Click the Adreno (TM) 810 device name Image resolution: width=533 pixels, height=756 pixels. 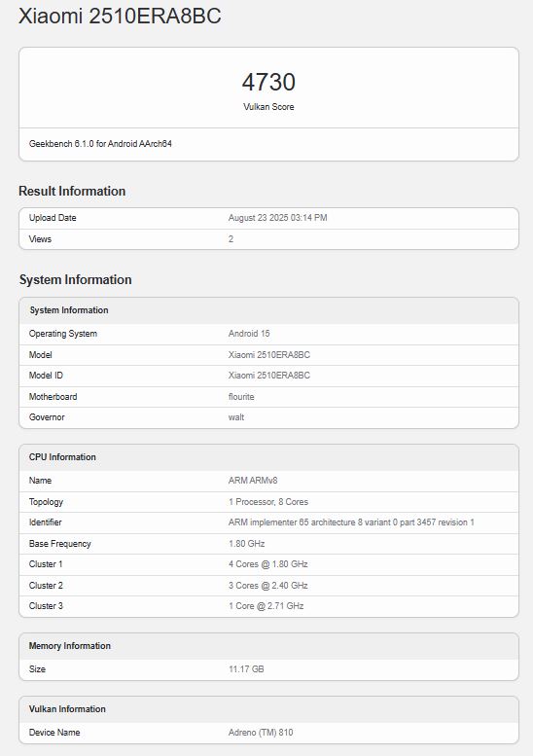tap(261, 733)
